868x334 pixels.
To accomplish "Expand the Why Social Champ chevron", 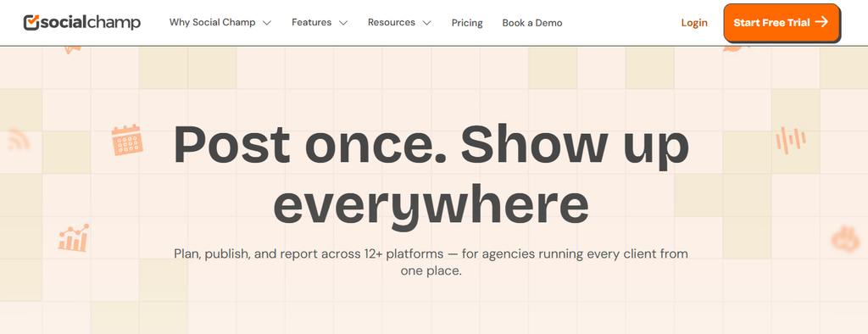I will pos(267,23).
